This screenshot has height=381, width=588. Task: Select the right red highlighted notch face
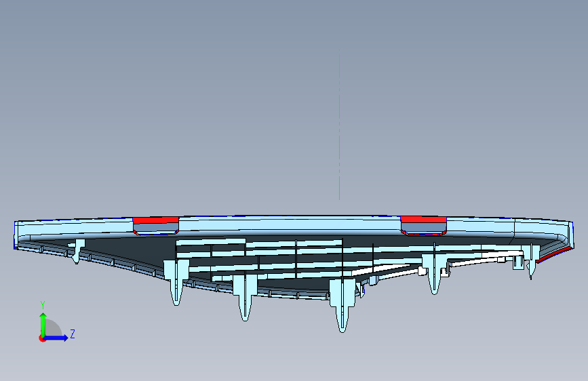[423, 220]
